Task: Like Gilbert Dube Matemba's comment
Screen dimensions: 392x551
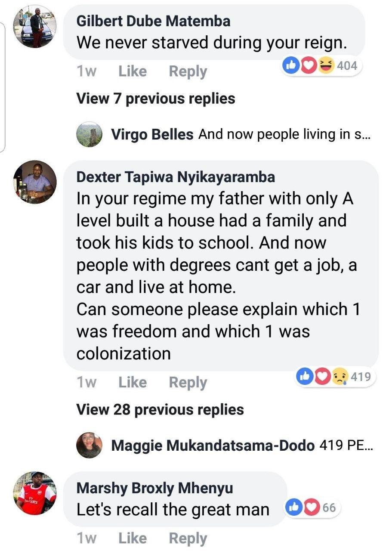Action: 133,71
